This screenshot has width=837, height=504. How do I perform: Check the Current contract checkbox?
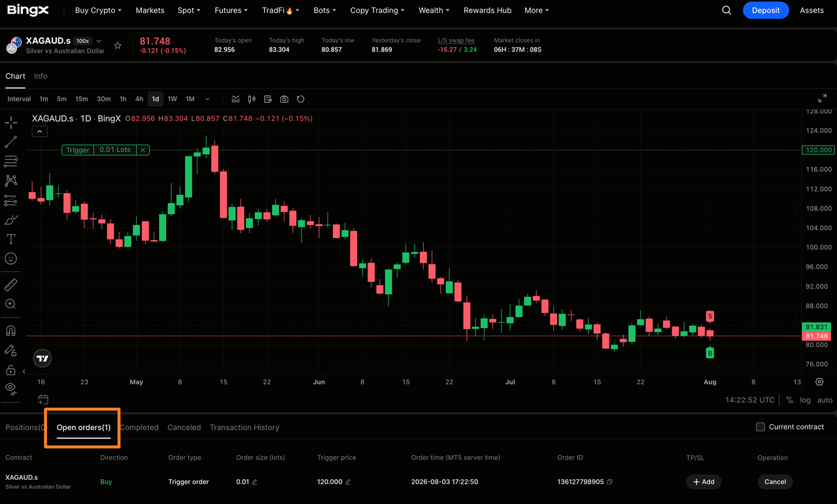760,427
